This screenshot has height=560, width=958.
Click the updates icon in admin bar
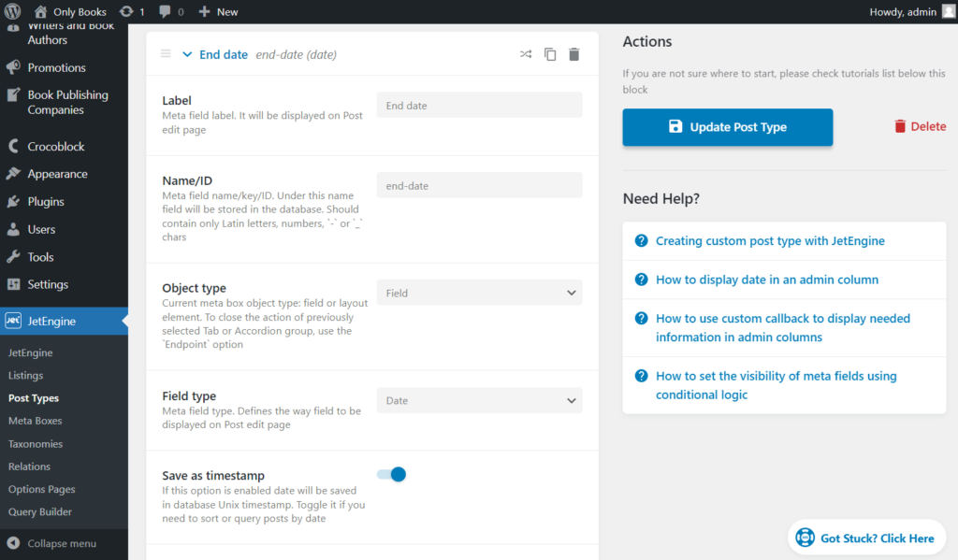(x=131, y=11)
